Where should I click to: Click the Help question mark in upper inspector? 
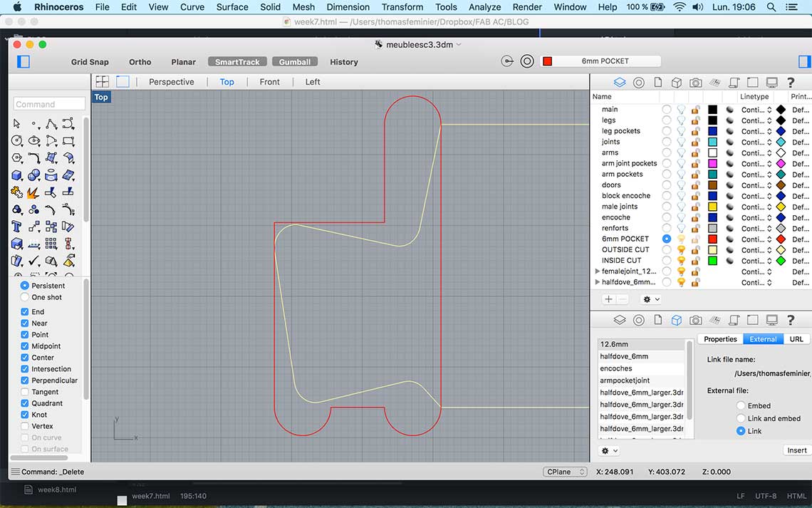click(790, 83)
